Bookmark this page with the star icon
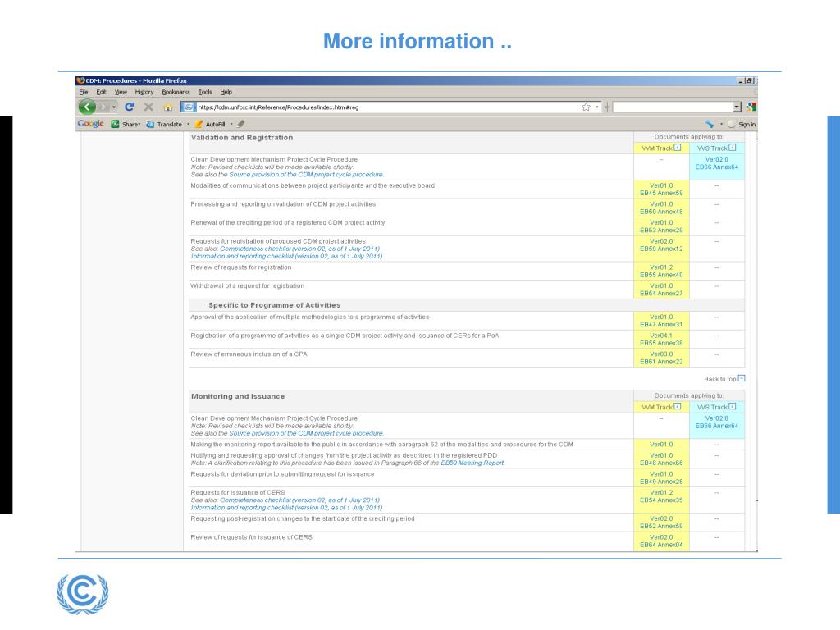 (x=586, y=107)
